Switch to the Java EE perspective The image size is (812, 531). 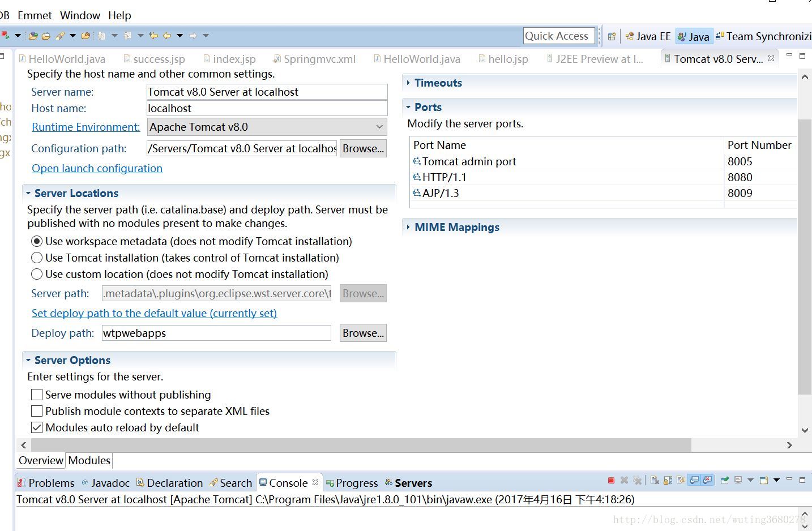coord(648,36)
